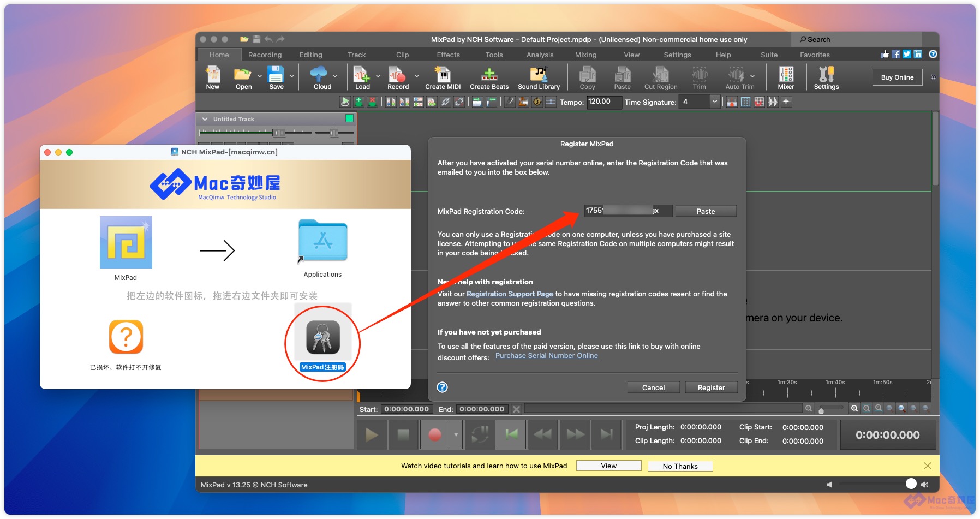Toggle the loop playback button

click(480, 434)
